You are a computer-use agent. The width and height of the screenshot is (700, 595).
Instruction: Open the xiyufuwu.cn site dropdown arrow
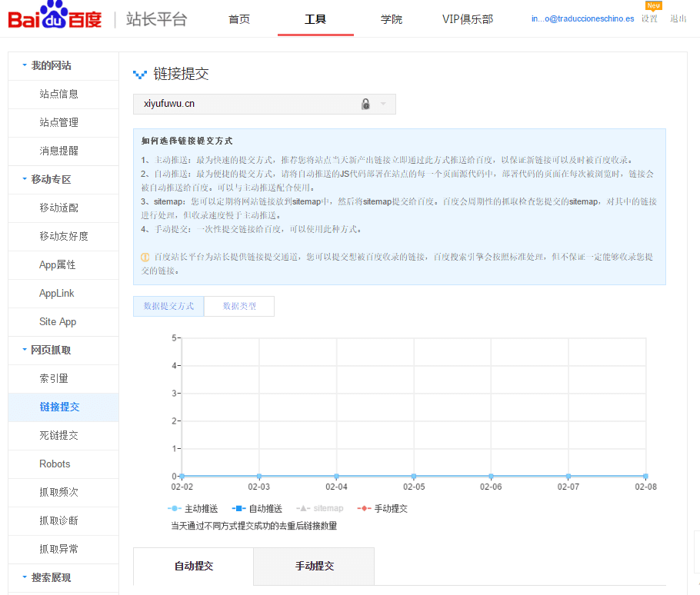tap(383, 104)
